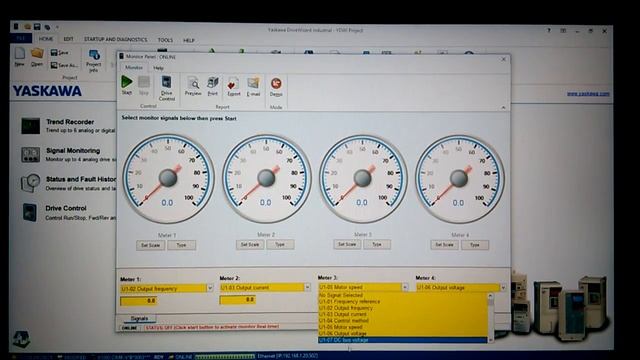This screenshot has width=640, height=360.
Task: Click Set Scale under Meter 3
Action: 347,244
